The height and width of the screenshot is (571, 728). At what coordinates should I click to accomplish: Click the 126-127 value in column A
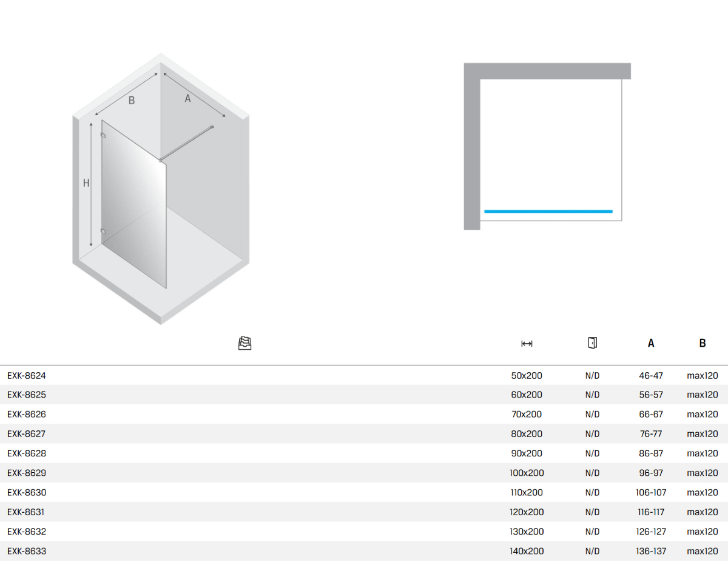[651, 532]
